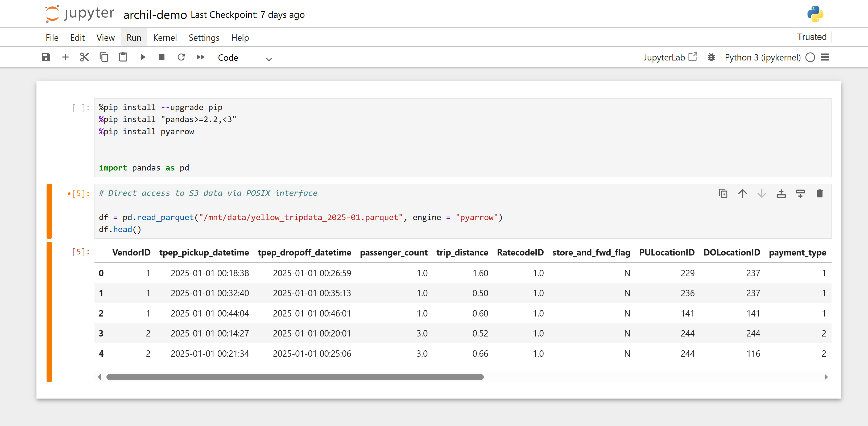The image size is (868, 426).
Task: Copy the selected cell from toolbar
Action: point(104,57)
